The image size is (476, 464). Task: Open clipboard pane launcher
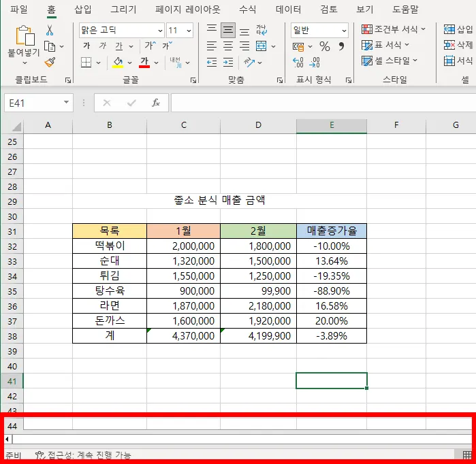point(68,80)
